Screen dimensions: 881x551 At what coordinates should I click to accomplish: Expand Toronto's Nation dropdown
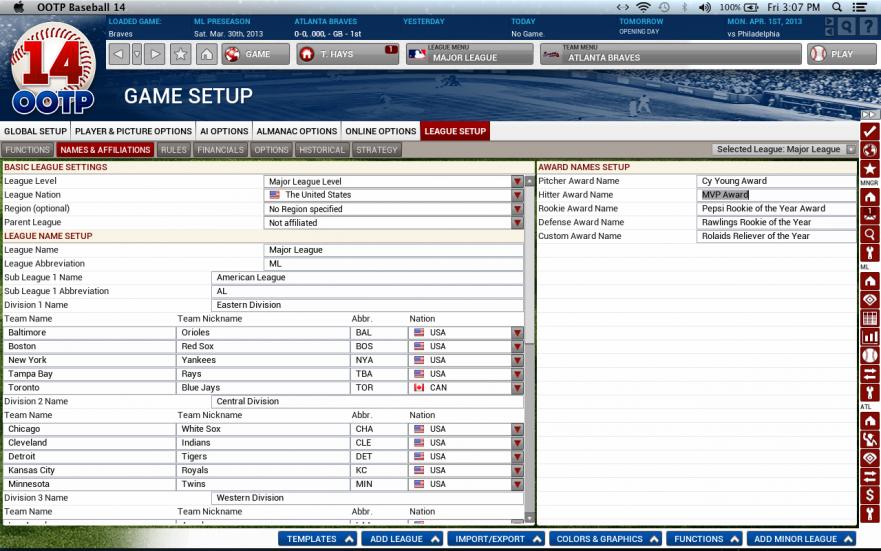(x=517, y=387)
